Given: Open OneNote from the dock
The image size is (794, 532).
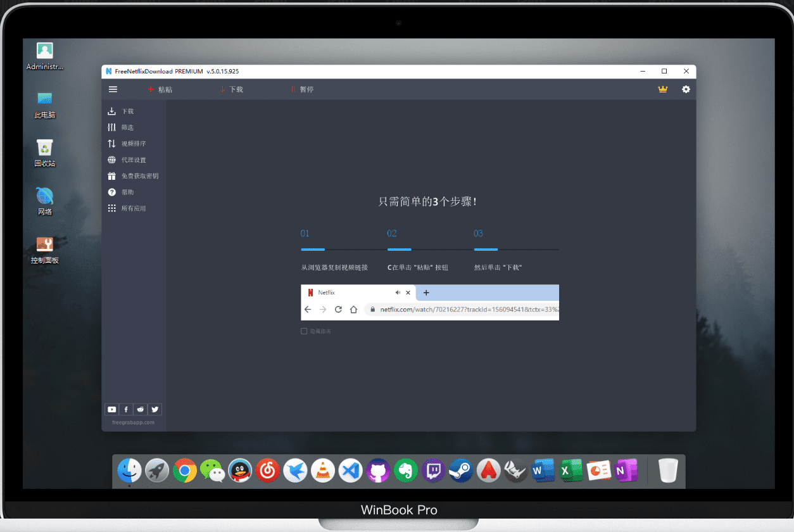Looking at the screenshot, I should (626, 471).
